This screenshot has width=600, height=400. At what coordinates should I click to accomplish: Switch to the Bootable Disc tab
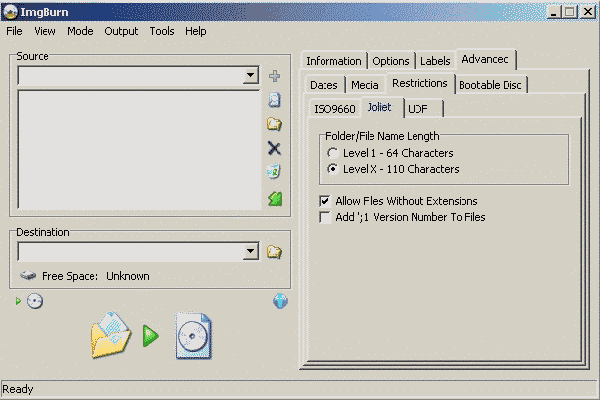(x=491, y=85)
